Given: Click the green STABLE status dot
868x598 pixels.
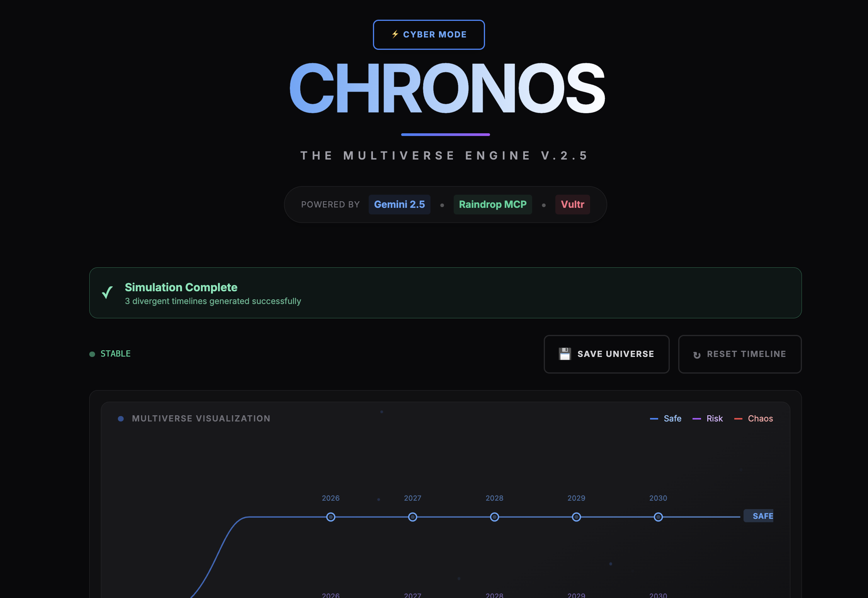Looking at the screenshot, I should [92, 354].
